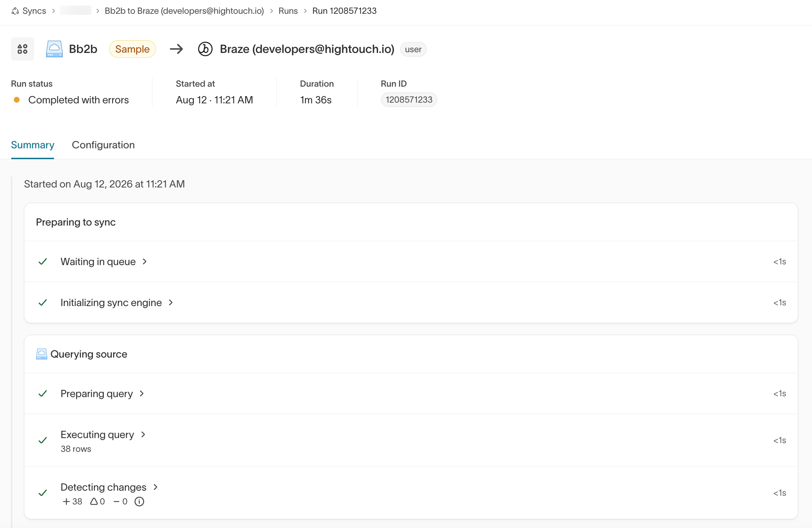Open the Bb2b model name
Viewport: 812px width, 528px height.
83,49
